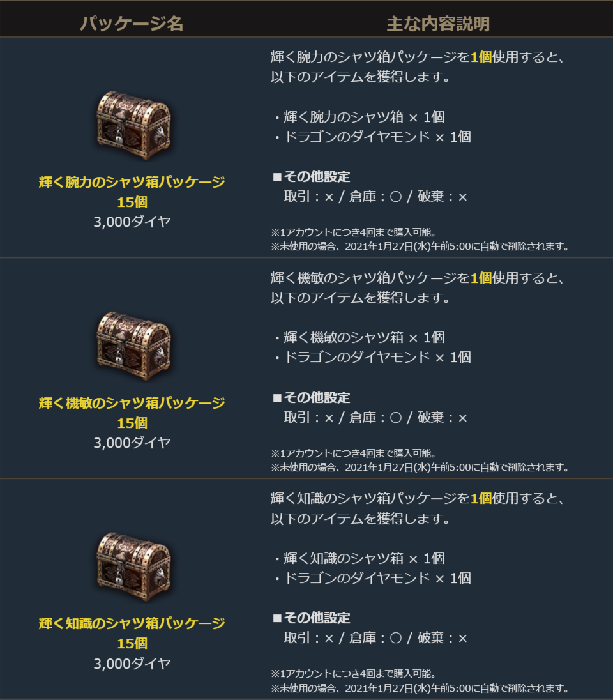Click the その他設定 heading in 機敏 row
Image resolution: width=613 pixels, height=700 pixels.
(x=312, y=398)
